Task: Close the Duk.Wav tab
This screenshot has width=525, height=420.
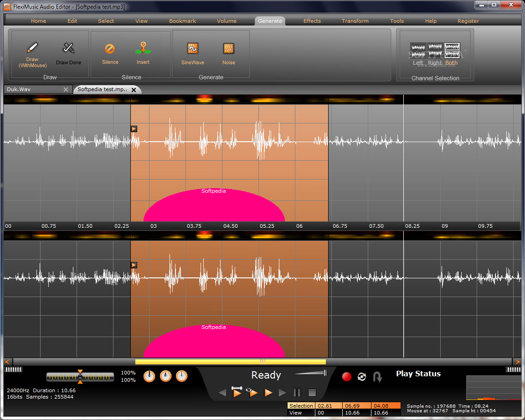Action: pos(66,90)
